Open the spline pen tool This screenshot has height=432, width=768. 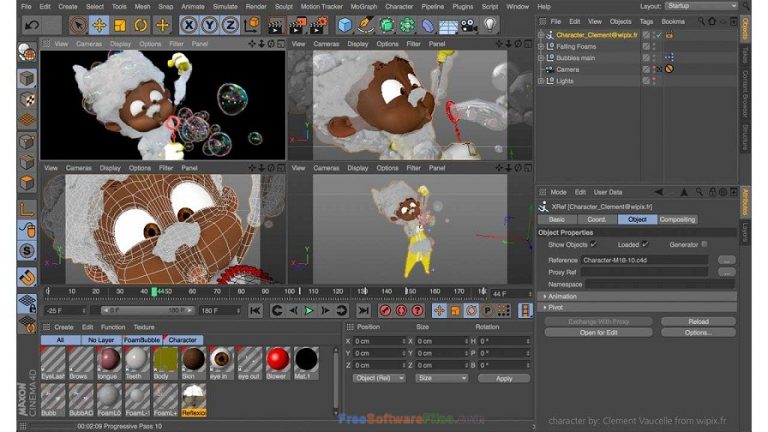(x=365, y=25)
